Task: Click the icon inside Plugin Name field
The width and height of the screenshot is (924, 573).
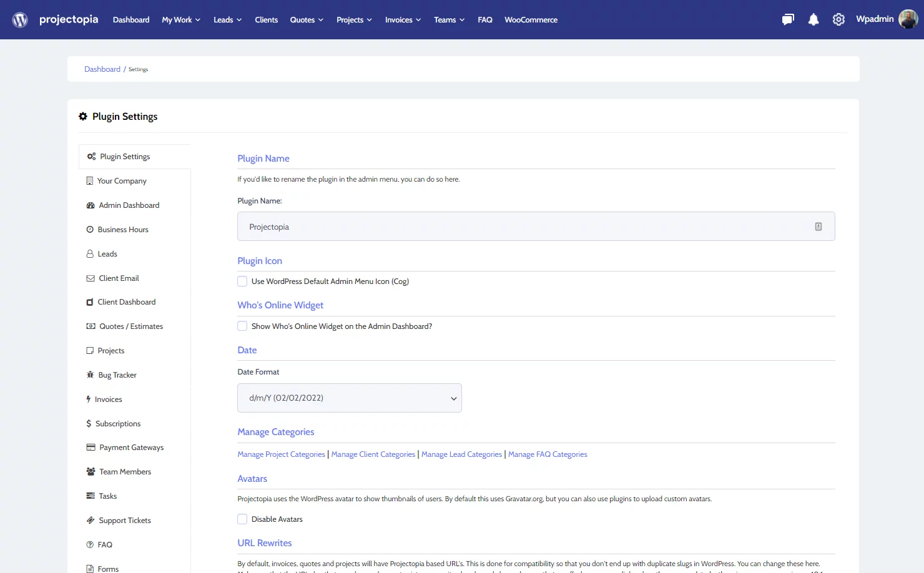Action: 818,227
